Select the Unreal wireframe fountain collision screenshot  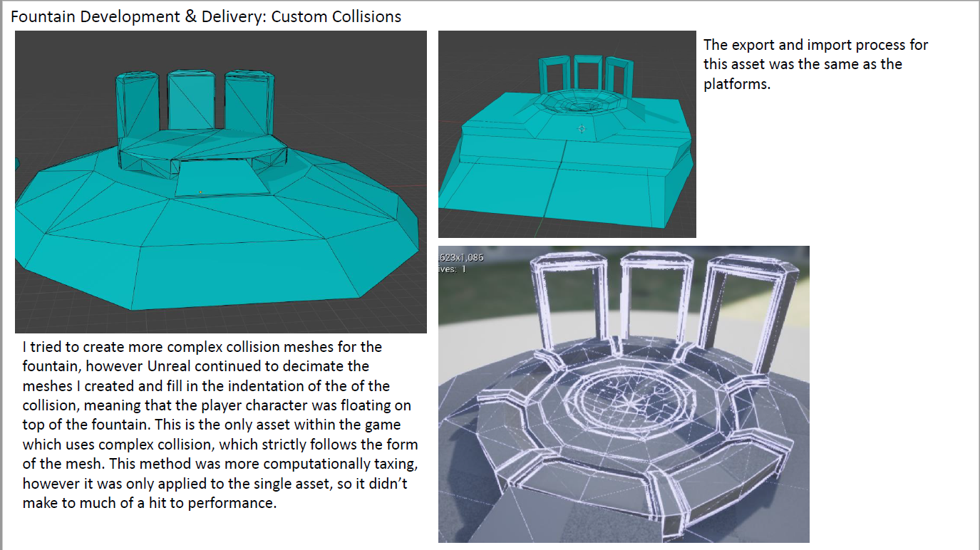624,394
